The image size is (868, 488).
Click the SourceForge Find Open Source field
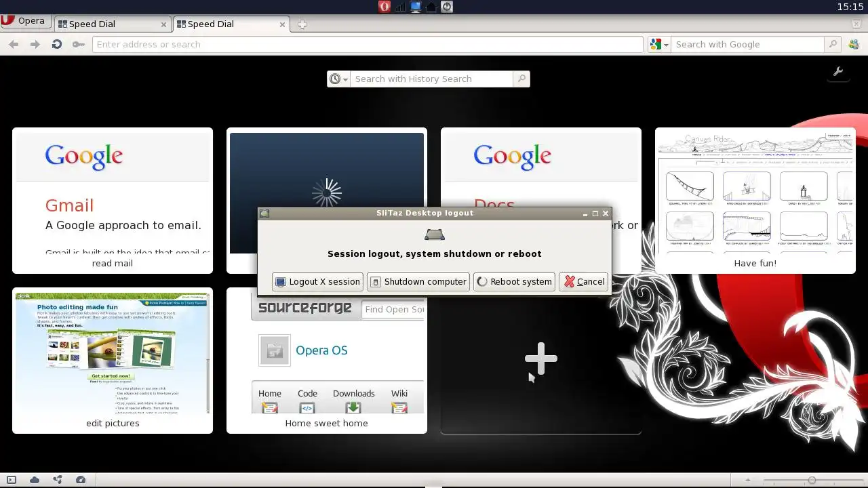click(394, 309)
